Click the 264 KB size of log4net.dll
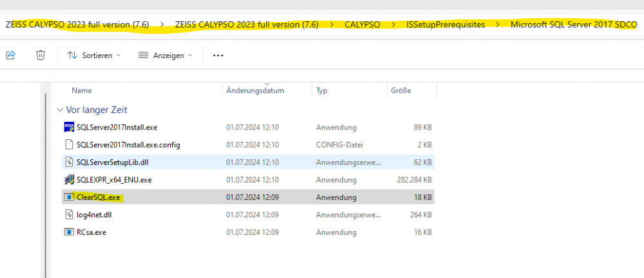 [x=421, y=214]
